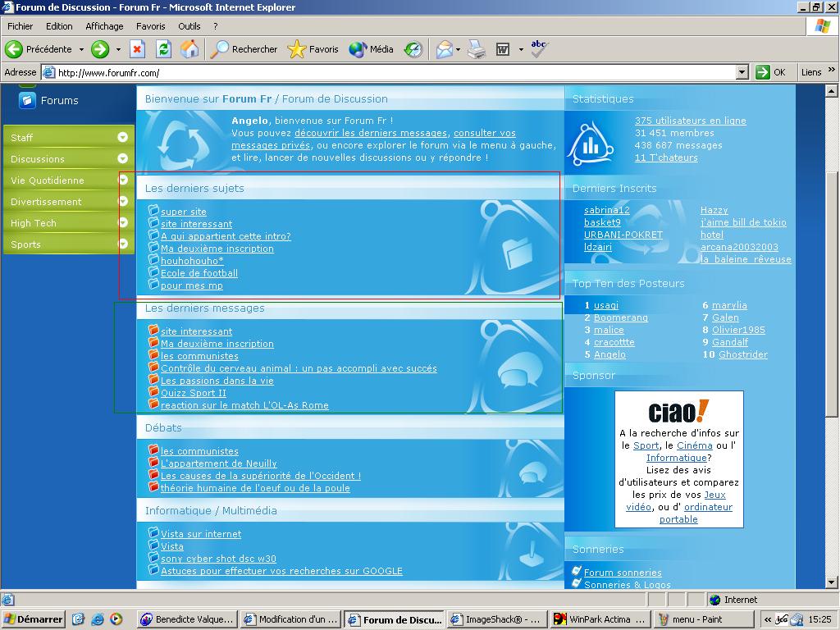Open the 'Ecole de football' topic link
Screen dimensions: 840x630
point(199,273)
